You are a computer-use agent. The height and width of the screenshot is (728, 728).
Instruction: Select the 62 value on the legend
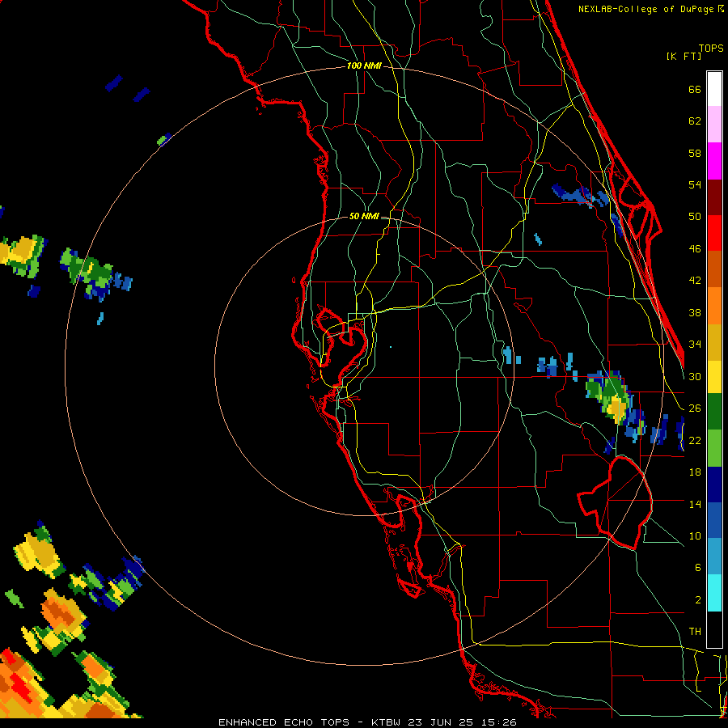point(695,121)
